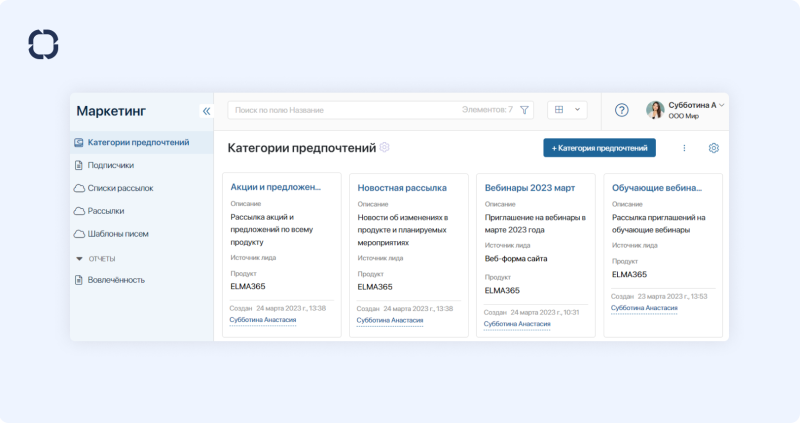Go to Списки рассылок in sidebar

(120, 188)
